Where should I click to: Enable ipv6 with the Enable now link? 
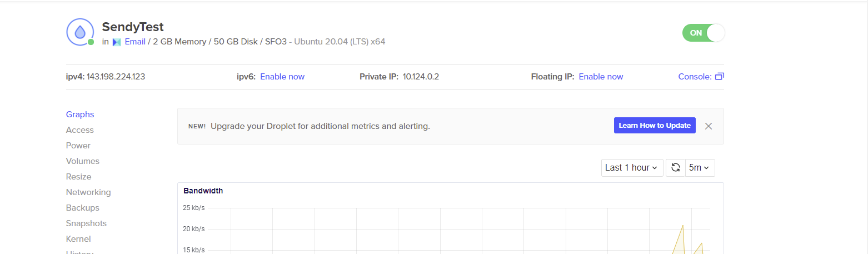coord(282,77)
